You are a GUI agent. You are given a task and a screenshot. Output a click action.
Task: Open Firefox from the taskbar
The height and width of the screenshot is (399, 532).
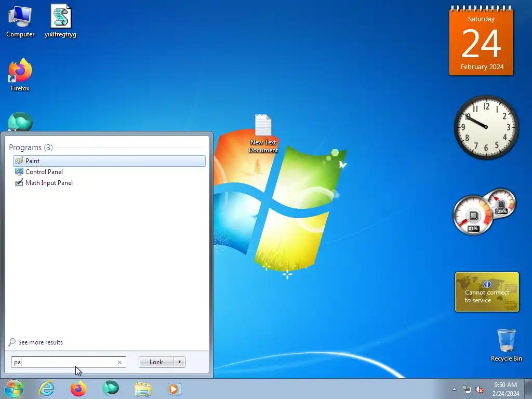tap(78, 389)
